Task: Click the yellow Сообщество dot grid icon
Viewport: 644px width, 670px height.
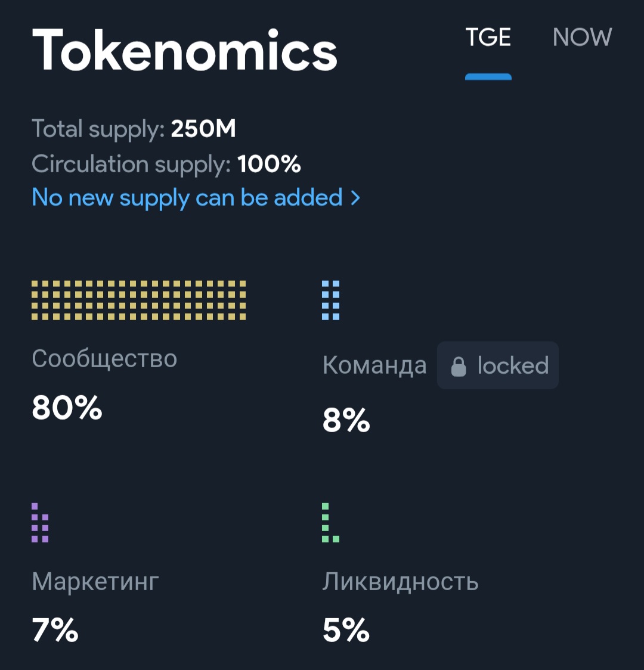Action: point(138,300)
